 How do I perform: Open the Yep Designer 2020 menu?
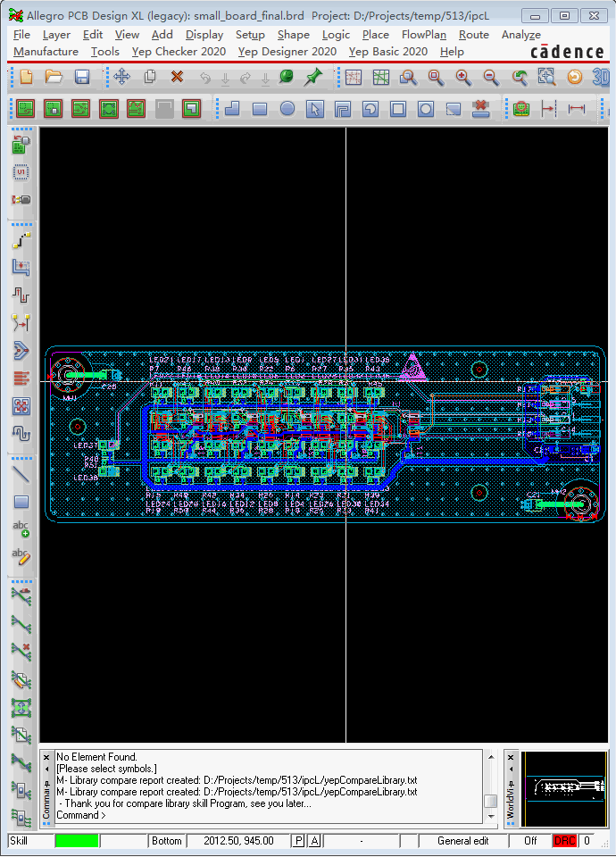coord(287,52)
